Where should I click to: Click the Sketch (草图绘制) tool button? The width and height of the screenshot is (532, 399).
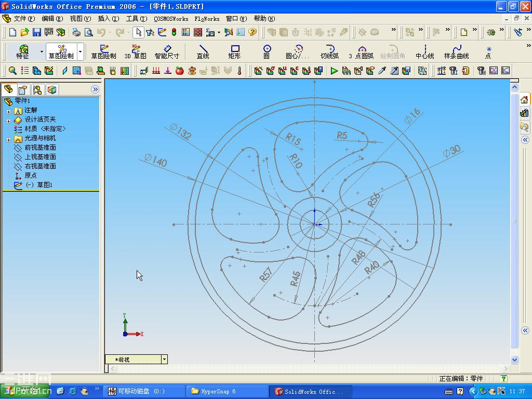[103, 51]
